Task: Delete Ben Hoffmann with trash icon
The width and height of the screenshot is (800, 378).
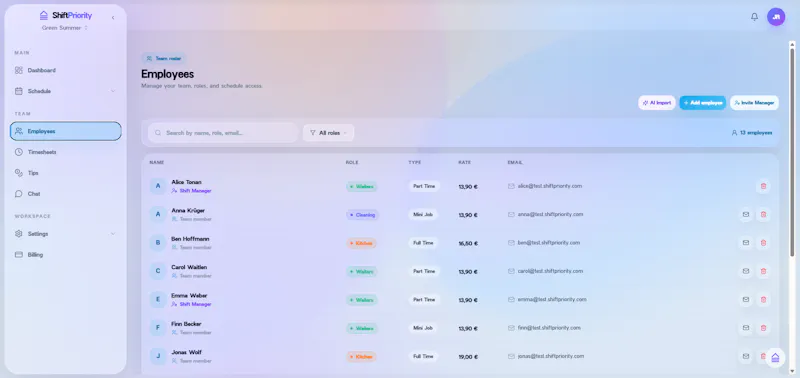Action: (x=763, y=243)
